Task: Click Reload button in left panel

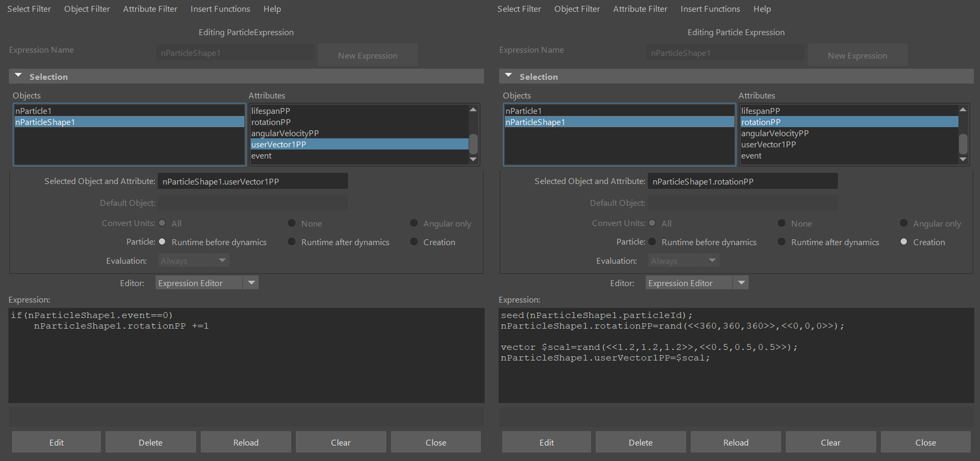Action: [x=246, y=442]
